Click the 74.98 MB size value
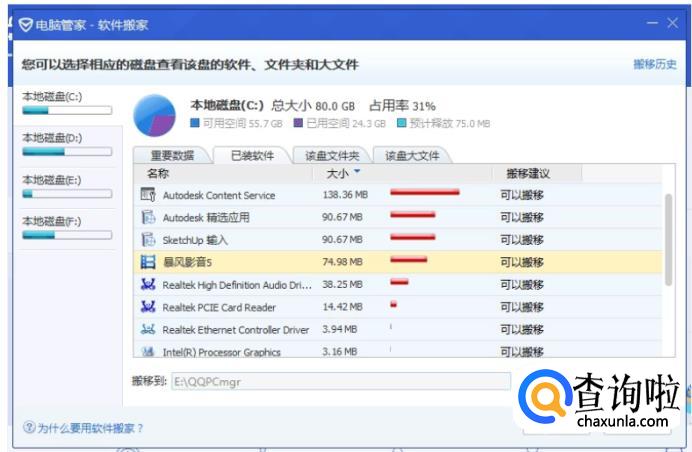The height and width of the screenshot is (452, 692). tap(342, 262)
